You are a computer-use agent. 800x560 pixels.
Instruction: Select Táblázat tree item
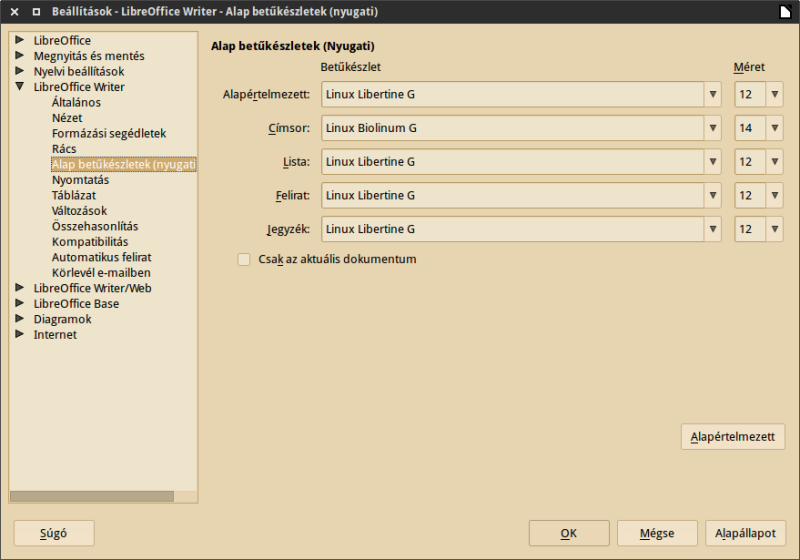pyautogui.click(x=73, y=195)
